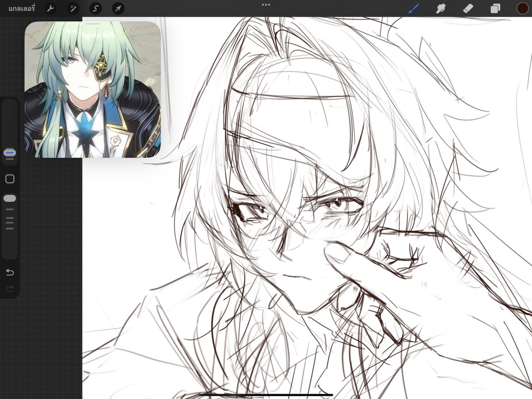Tap the square modify button in sidebar
The image size is (532, 399).
click(x=10, y=179)
